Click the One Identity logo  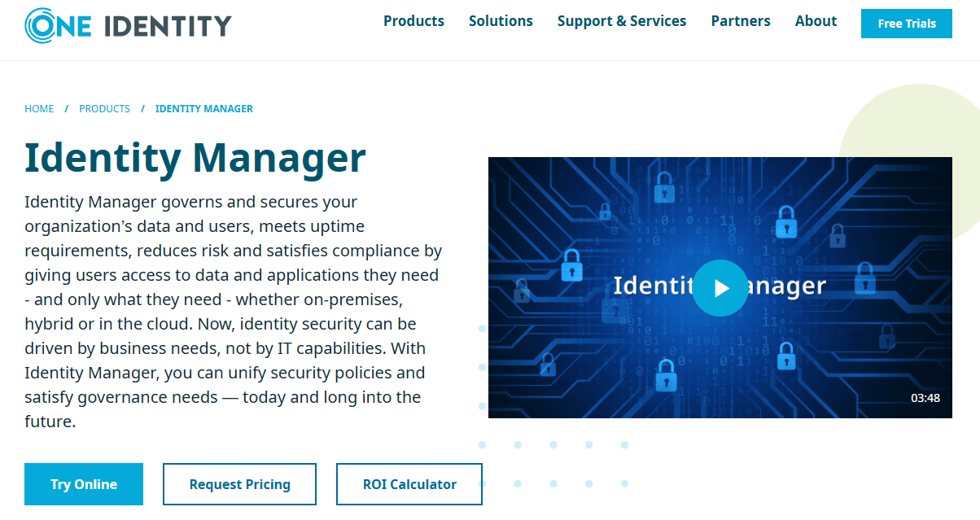point(128,25)
